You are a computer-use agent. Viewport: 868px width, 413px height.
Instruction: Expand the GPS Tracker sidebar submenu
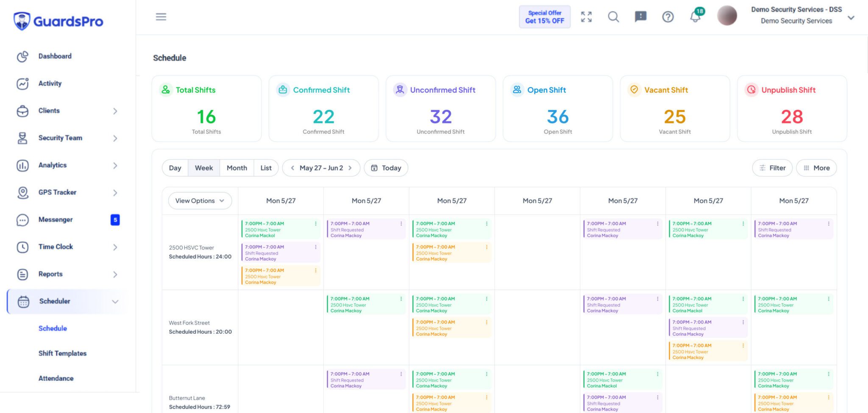pyautogui.click(x=115, y=193)
